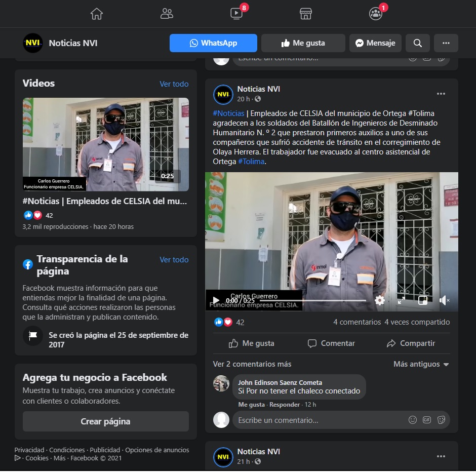Open the 12 h timestamp on the comment
Viewport: 476px width, 472px height.
point(310,405)
